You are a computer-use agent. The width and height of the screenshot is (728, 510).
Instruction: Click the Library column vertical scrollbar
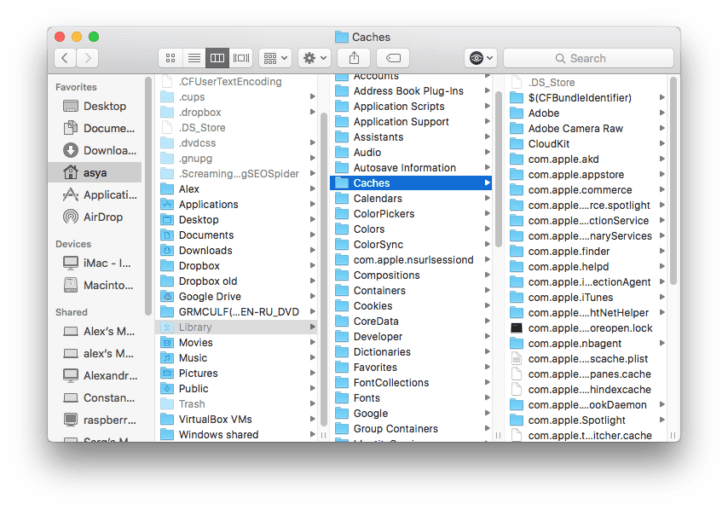[499, 169]
